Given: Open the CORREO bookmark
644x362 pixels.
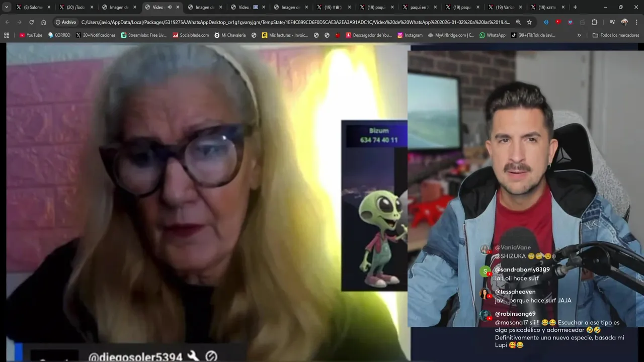Looking at the screenshot, I should (x=59, y=35).
